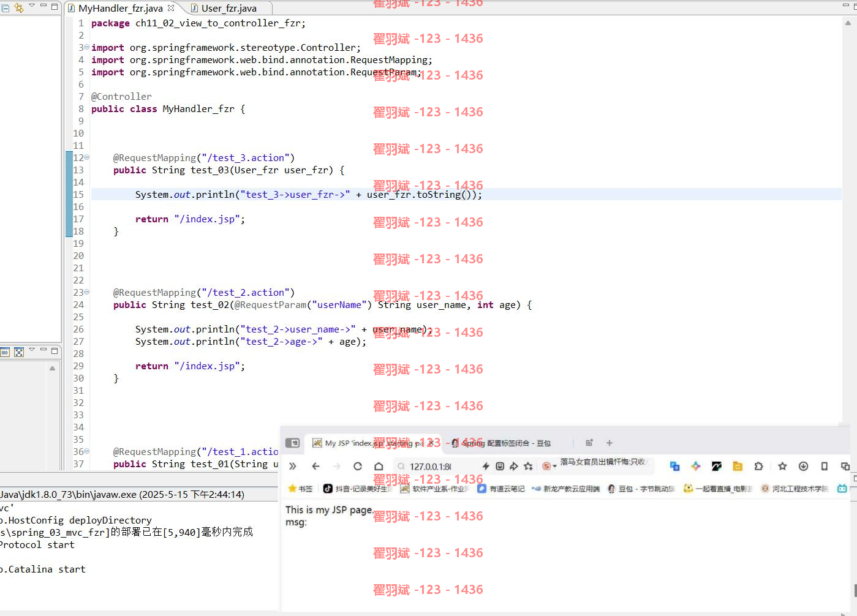The height and width of the screenshot is (616, 857).
Task: Open the 抖音 bookmark
Action: coord(358,489)
